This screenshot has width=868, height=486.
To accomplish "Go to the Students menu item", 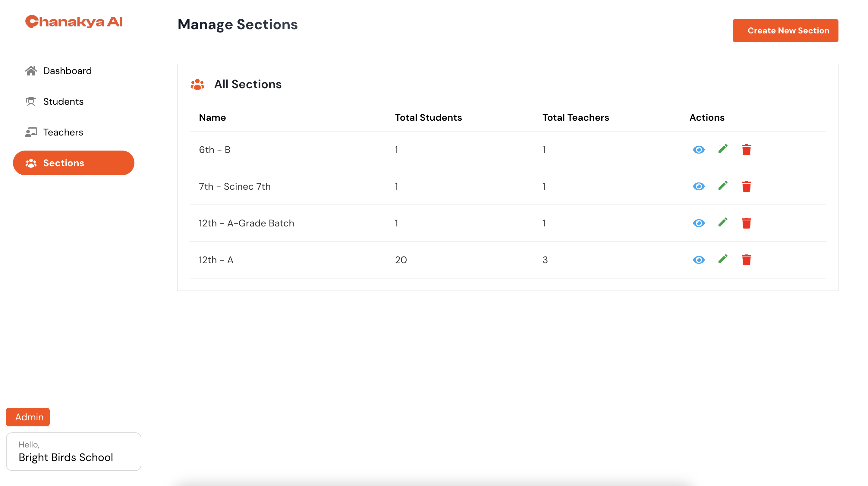I will coord(74,101).
